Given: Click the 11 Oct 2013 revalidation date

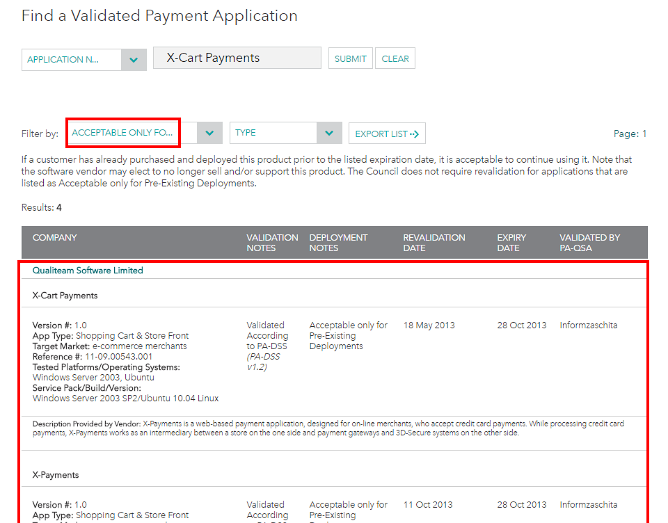Looking at the screenshot, I should coord(428,505).
